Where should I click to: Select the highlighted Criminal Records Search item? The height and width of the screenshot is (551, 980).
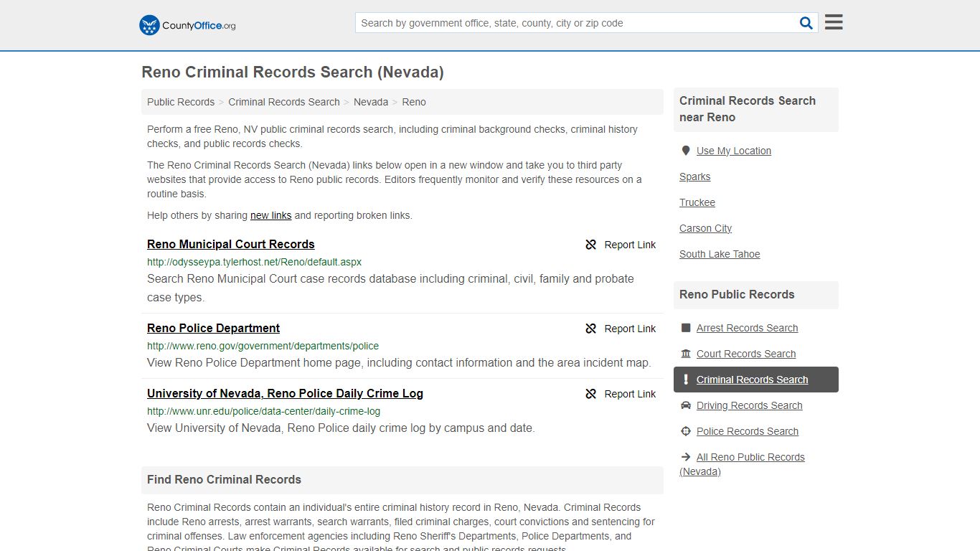pyautogui.click(x=756, y=380)
